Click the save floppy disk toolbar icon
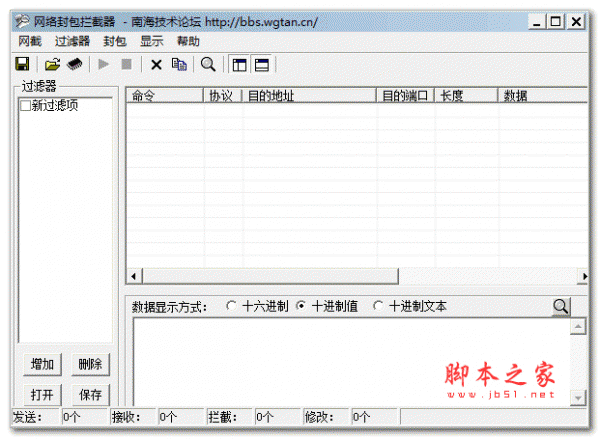Image resolution: width=600 pixels, height=439 pixels. 22,64
